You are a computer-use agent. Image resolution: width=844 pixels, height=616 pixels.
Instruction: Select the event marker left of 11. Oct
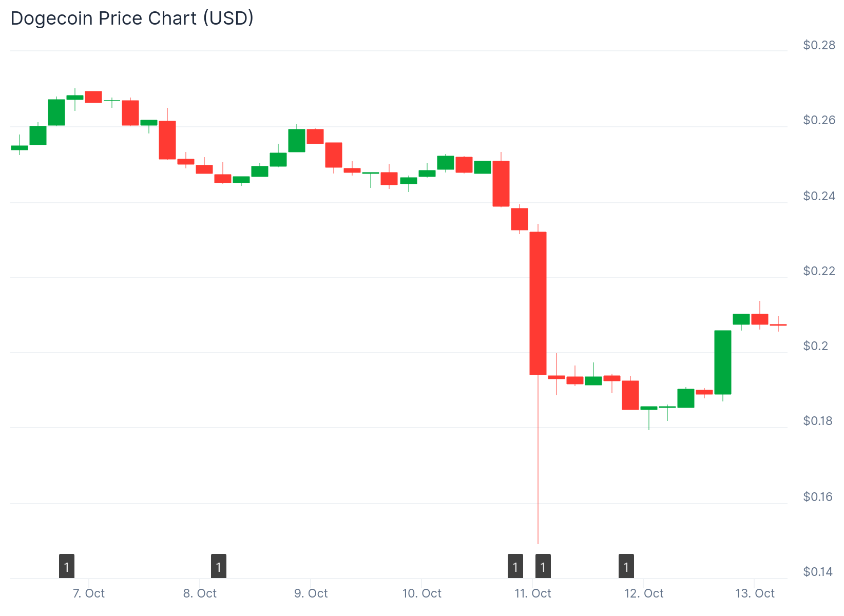(515, 567)
